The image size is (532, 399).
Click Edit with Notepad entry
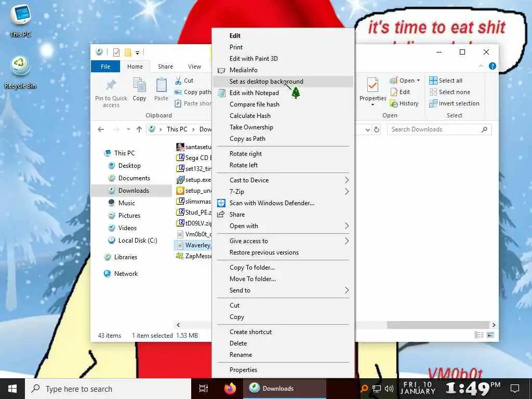283,93
